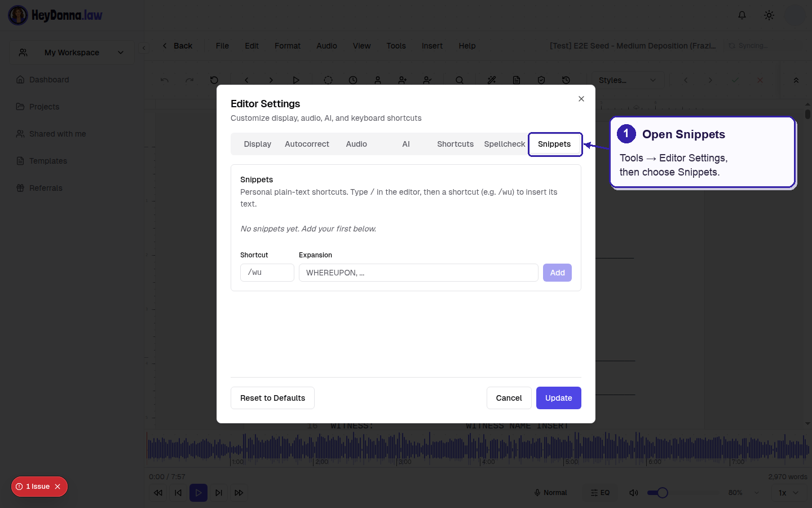The image size is (812, 508).
Task: Skip to the end of the audio
Action: [x=219, y=493]
